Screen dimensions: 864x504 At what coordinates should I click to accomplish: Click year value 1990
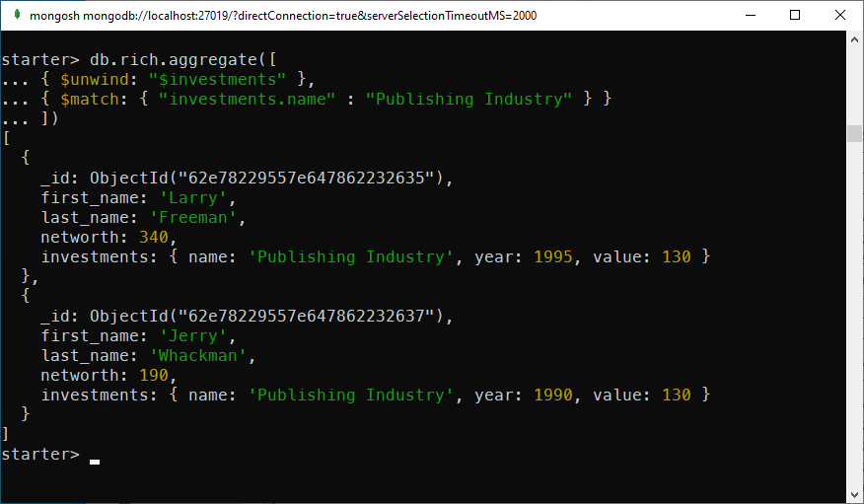click(553, 396)
